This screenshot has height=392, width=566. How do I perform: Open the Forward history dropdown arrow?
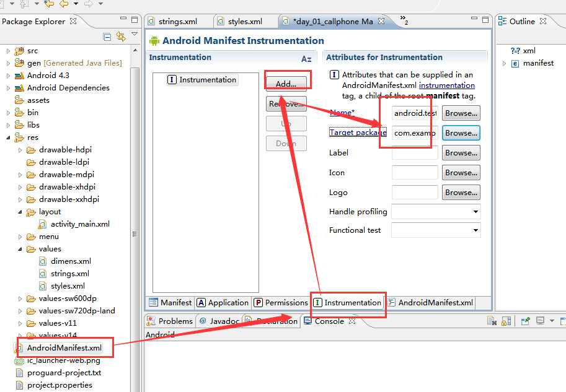pos(100,4)
